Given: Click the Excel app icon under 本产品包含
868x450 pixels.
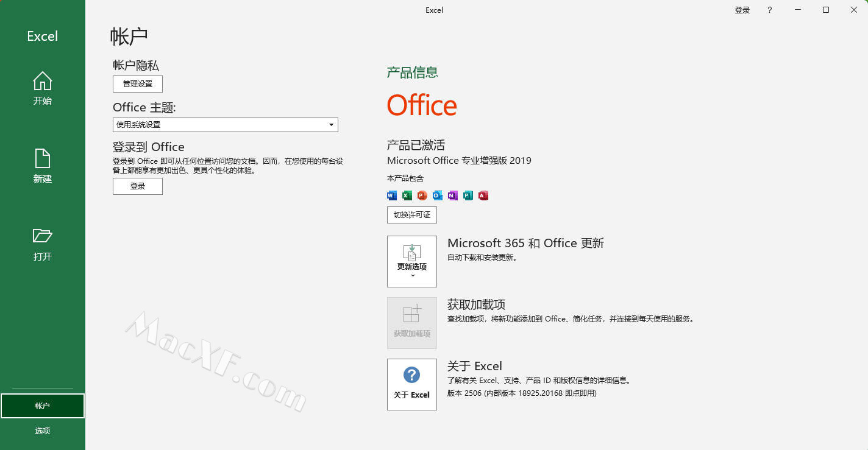Looking at the screenshot, I should pyautogui.click(x=407, y=195).
